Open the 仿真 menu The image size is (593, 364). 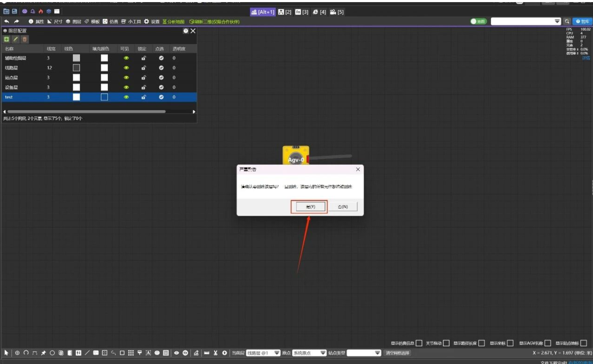coord(110,22)
